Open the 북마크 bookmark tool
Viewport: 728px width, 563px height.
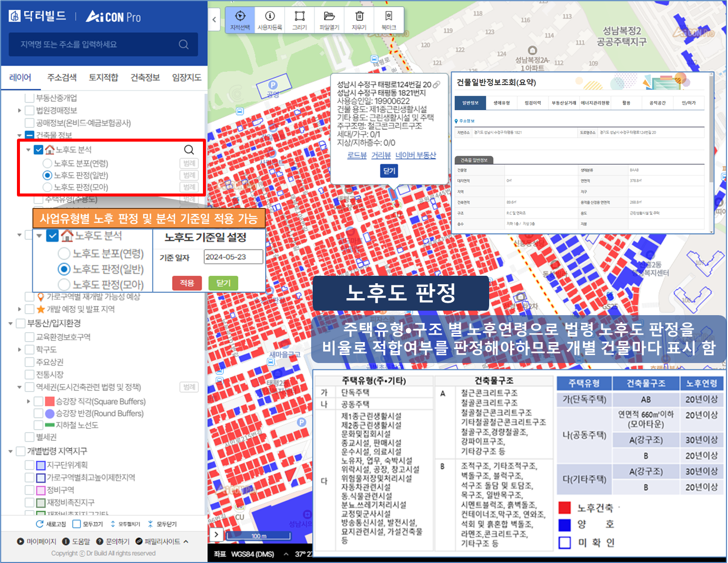(388, 16)
